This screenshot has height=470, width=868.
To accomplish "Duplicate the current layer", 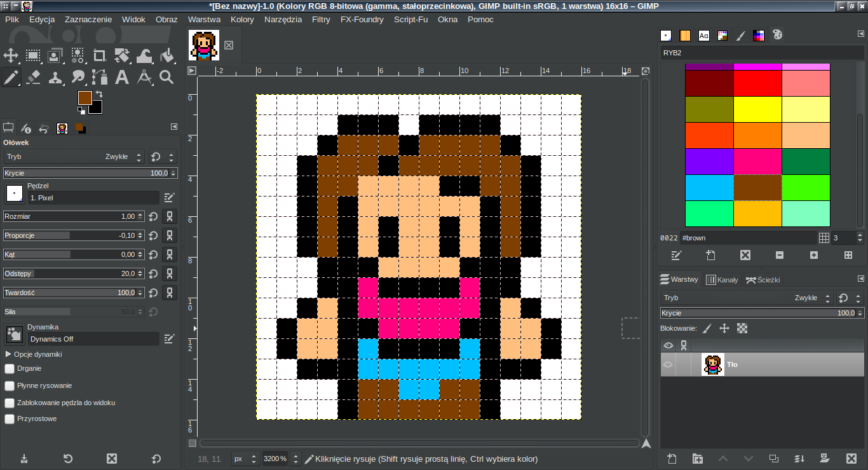I will 774,459.
